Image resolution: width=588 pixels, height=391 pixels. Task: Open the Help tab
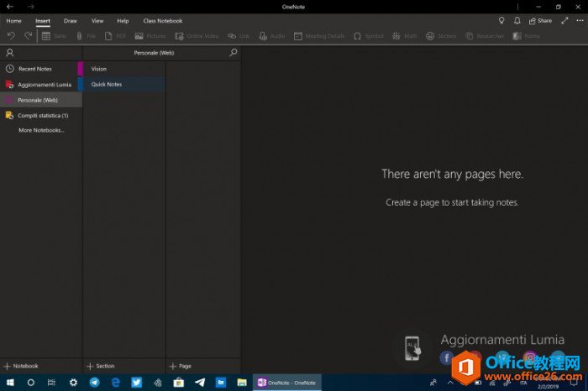coord(123,21)
